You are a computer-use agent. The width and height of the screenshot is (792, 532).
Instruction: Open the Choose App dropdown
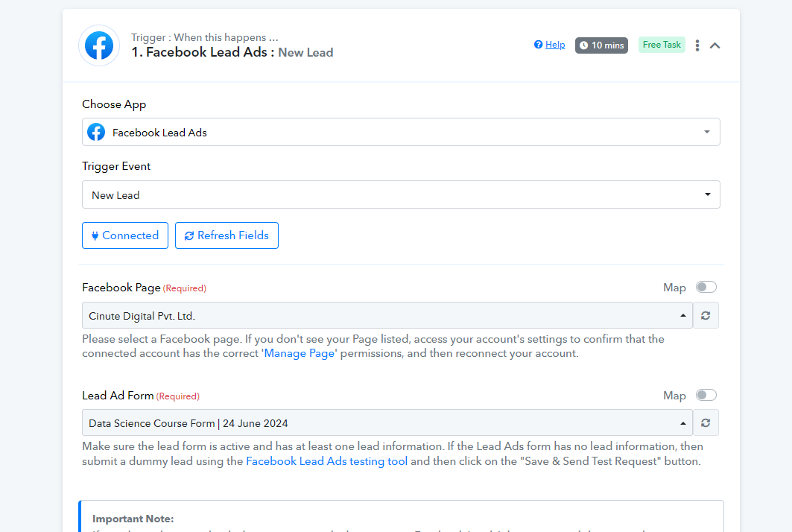(x=401, y=133)
